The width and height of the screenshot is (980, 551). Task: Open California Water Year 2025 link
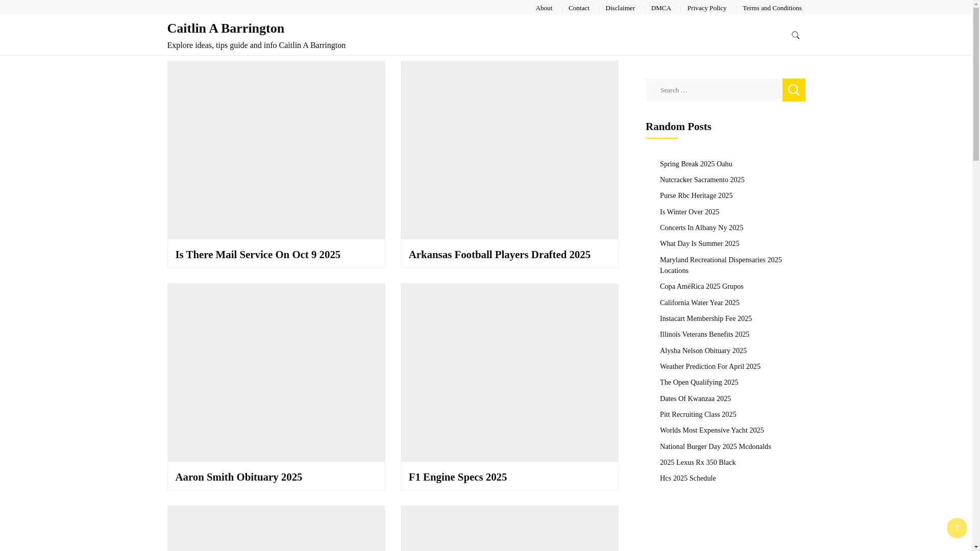click(699, 303)
